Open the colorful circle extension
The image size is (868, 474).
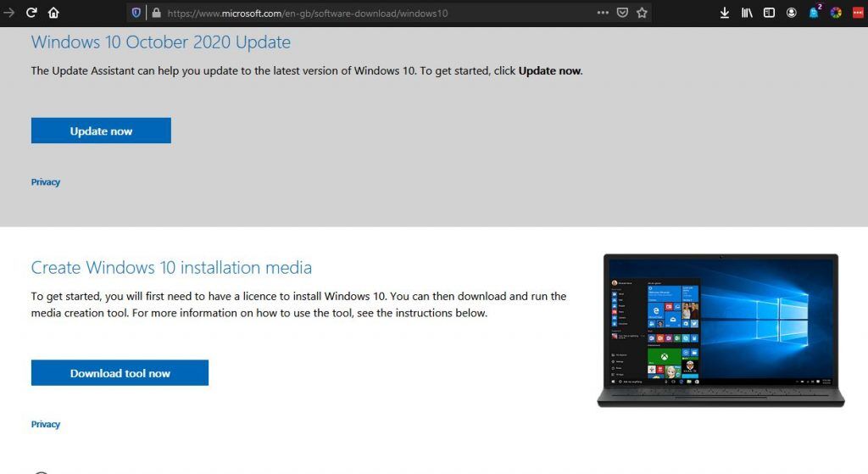pyautogui.click(x=836, y=13)
